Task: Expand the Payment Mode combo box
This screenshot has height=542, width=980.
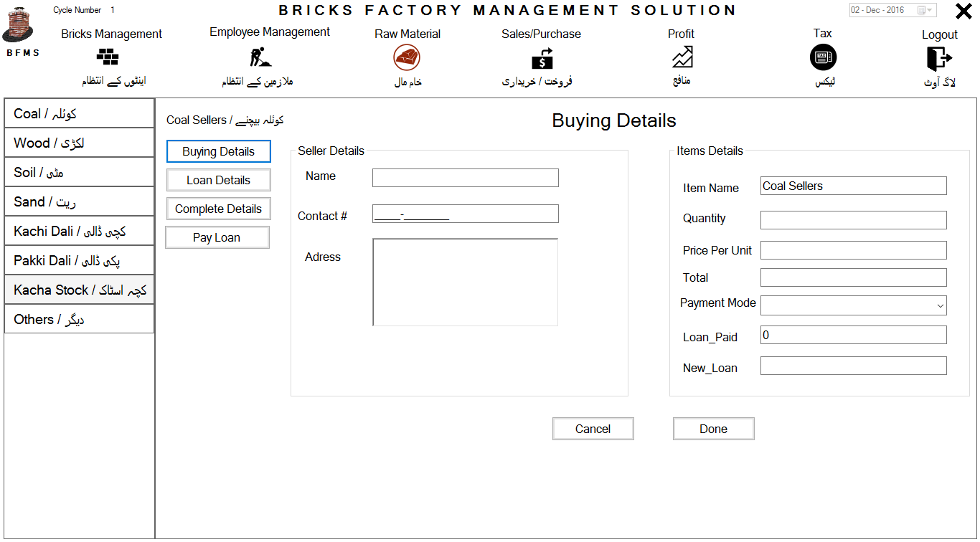Action: pos(854,305)
